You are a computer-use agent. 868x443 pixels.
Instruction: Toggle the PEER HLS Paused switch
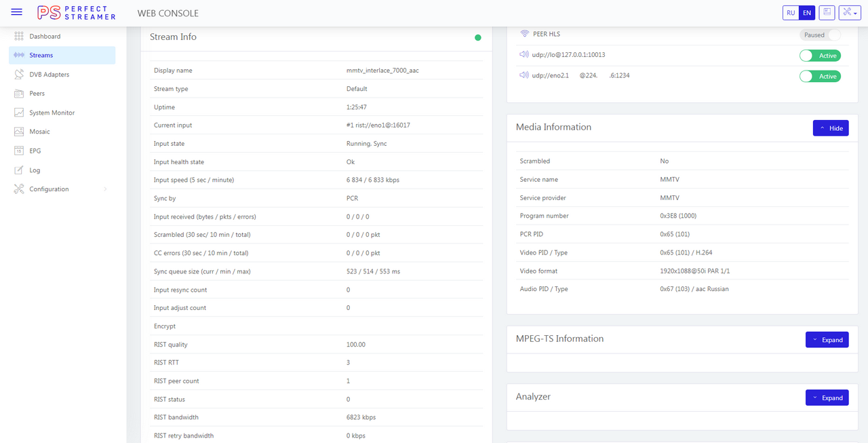(x=820, y=35)
